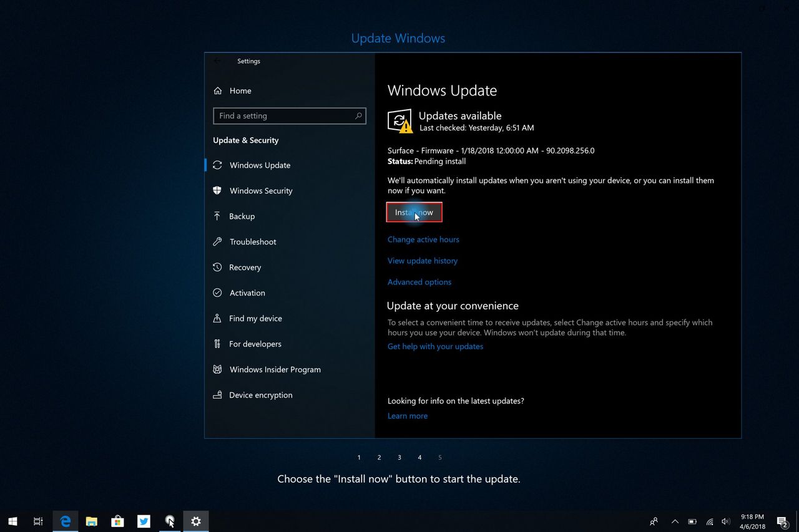The width and height of the screenshot is (799, 532).
Task: Select Device encryption in the sidebar
Action: pos(289,395)
